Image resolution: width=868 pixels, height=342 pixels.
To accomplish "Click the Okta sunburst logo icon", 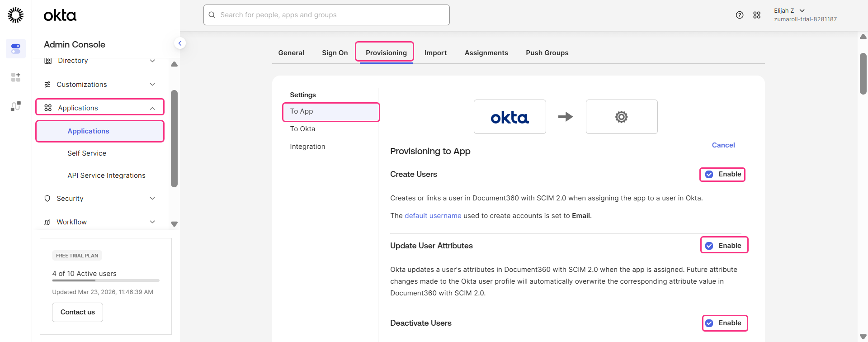I will tap(16, 15).
